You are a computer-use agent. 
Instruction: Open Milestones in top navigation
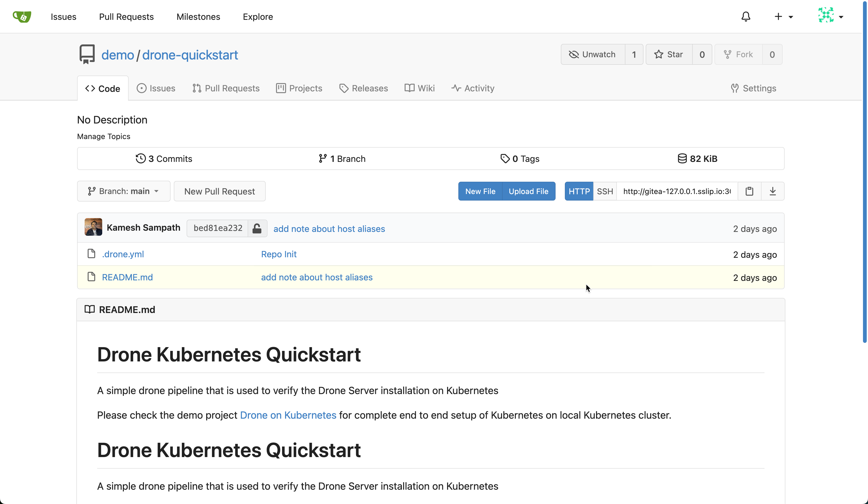(x=198, y=17)
